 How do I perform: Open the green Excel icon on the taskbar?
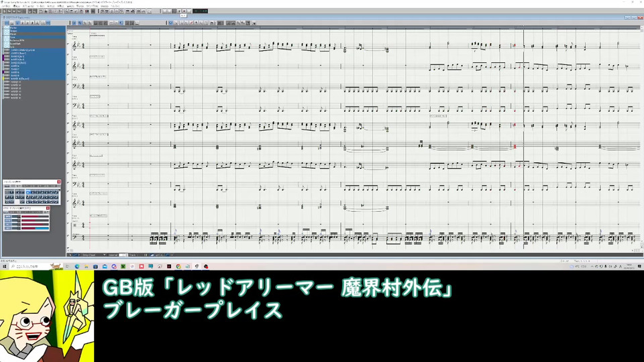[123, 266]
